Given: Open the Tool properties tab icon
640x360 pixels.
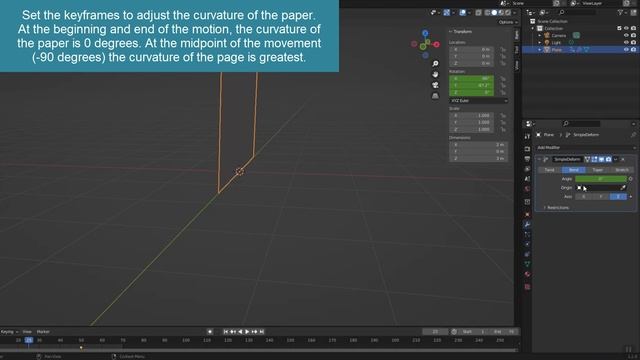Looking at the screenshot, I should 527,136.
